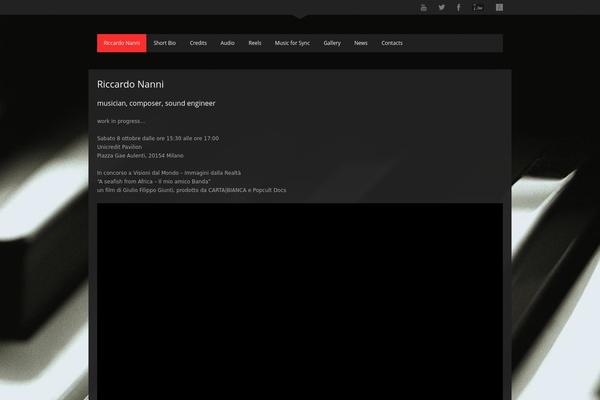The width and height of the screenshot is (600, 400).
Task: Click the 'work in progress...' text
Action: click(121, 121)
